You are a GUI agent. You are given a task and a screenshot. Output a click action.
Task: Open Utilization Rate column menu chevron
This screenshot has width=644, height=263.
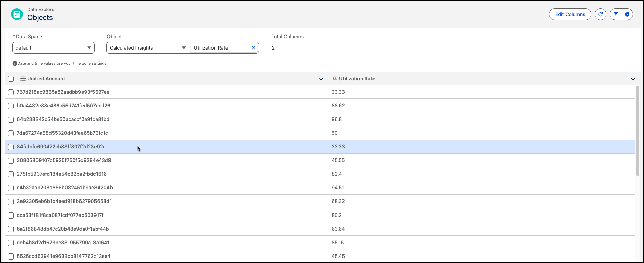point(633,79)
